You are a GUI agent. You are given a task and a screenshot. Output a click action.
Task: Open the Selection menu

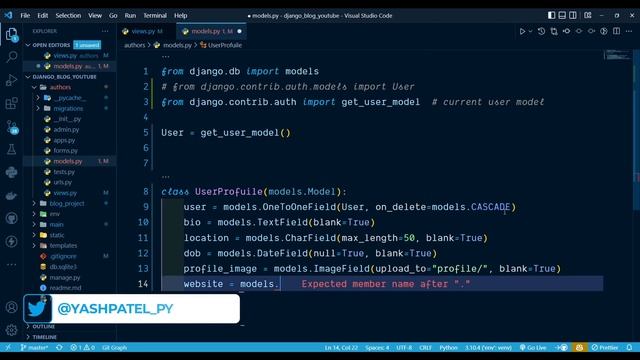[x=68, y=16]
